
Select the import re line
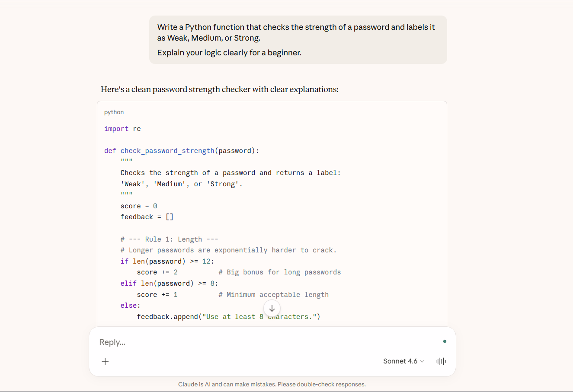pos(122,128)
